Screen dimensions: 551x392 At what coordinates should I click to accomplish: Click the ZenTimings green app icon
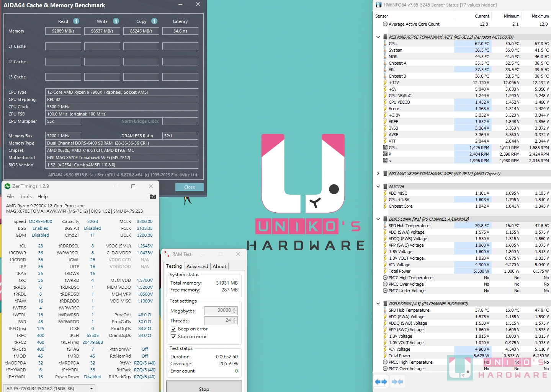[x=7, y=186]
